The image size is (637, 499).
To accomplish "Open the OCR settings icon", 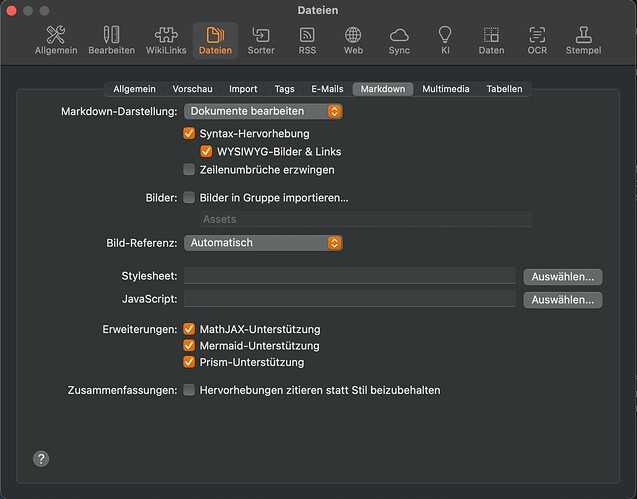I will tap(537, 40).
